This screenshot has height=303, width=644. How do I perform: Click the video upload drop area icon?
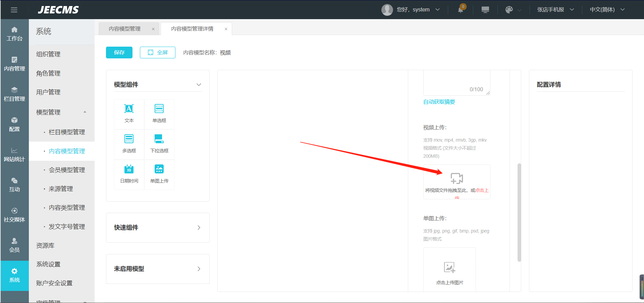coord(457,178)
